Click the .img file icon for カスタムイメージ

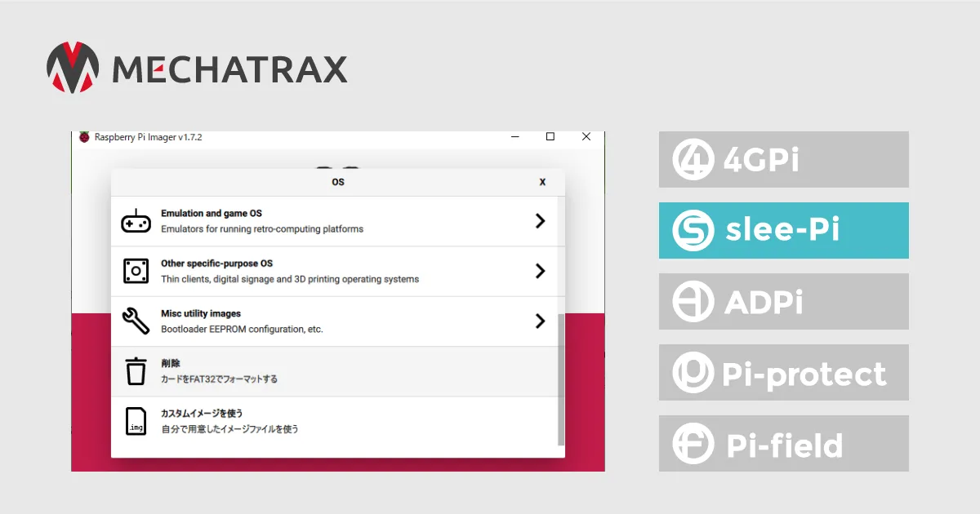(x=136, y=421)
